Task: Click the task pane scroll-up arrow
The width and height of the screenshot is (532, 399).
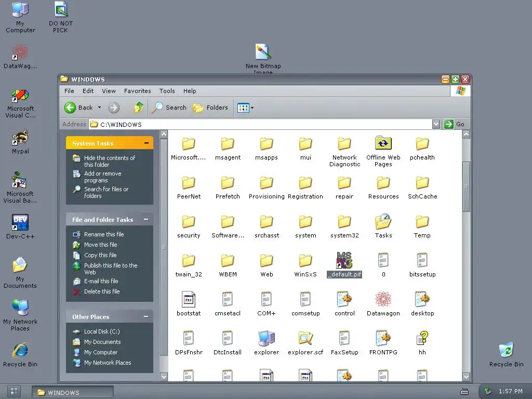Action: click(164, 134)
